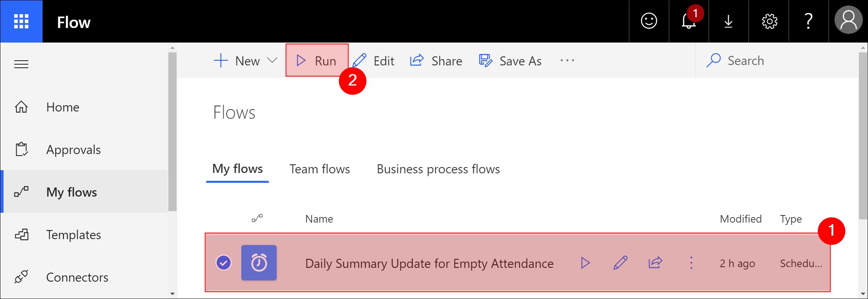
Task: Expand the New dropdown chevron
Action: (272, 60)
